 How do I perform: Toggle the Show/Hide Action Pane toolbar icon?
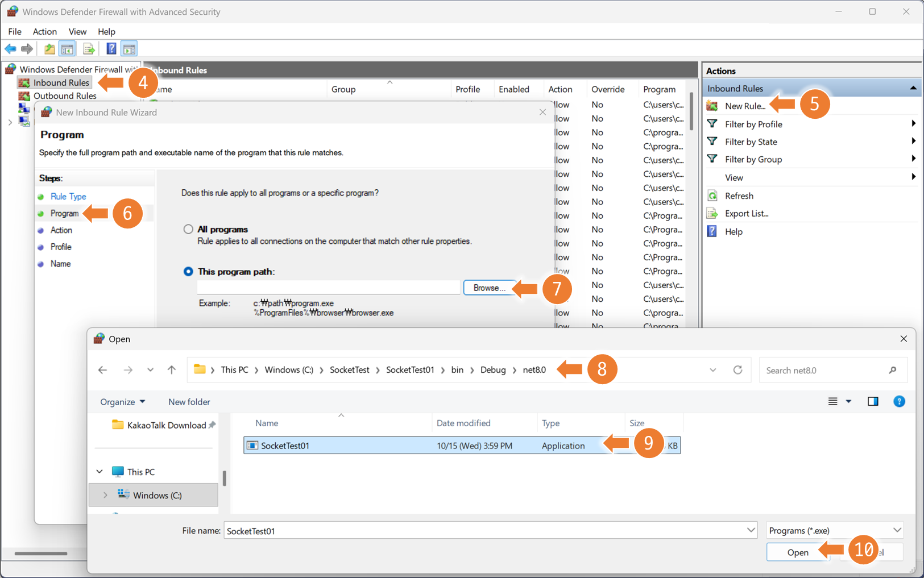tap(129, 49)
